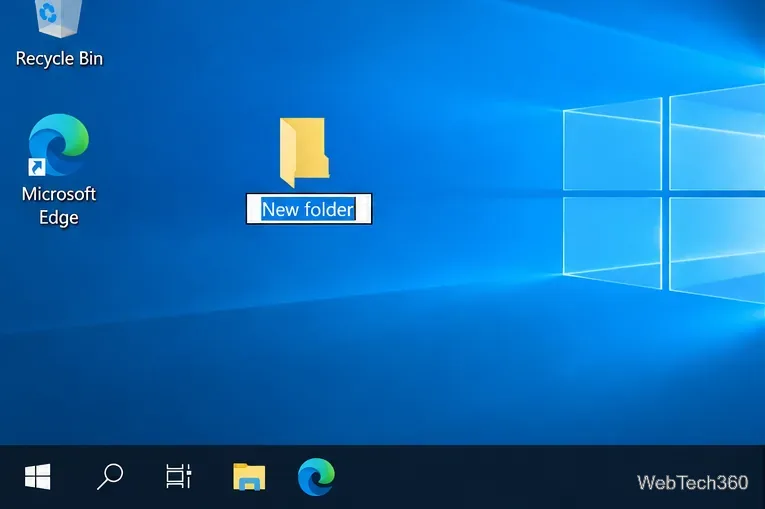Viewport: 765px width, 509px height.
Task: Select the yellow New folder icon
Action: (x=304, y=152)
